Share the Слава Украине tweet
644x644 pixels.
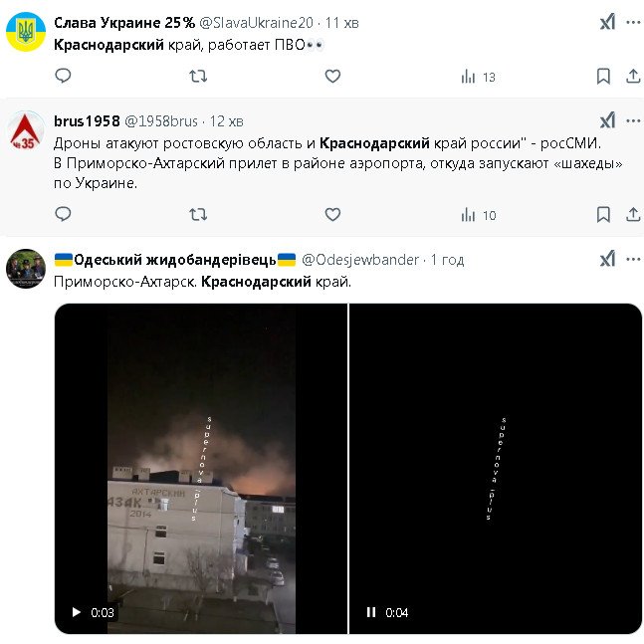coord(633,77)
